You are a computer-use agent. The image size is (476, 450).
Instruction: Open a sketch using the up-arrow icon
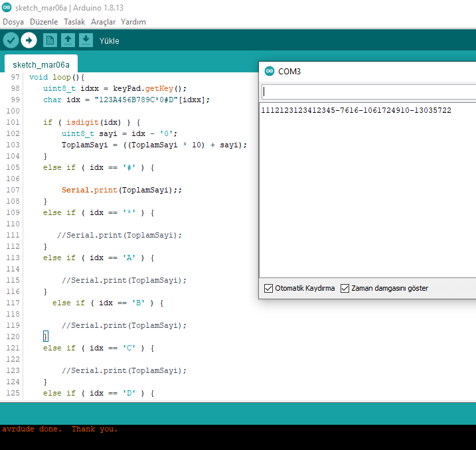(68, 40)
